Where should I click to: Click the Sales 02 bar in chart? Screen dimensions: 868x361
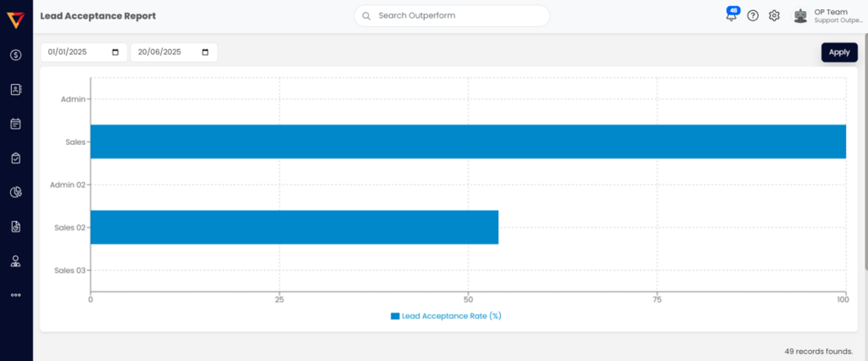294,227
